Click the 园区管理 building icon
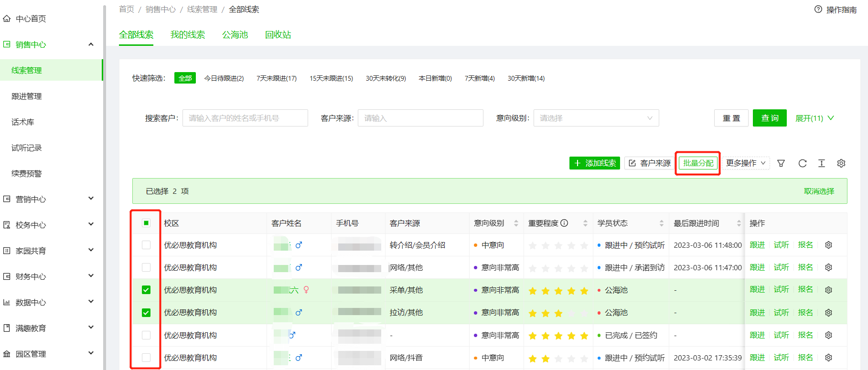The width and height of the screenshot is (868, 370). [7, 354]
